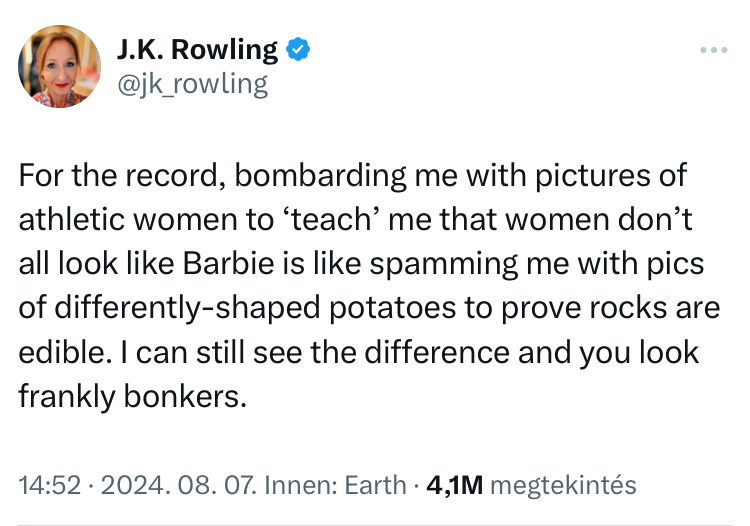Image resolution: width=750 pixels, height=526 pixels.
Task: Click the blue verified checkmark badge
Action: [x=298, y=49]
